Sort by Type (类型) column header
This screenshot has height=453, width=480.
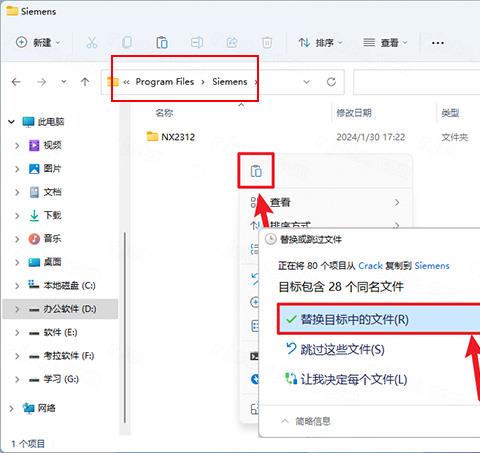[450, 113]
